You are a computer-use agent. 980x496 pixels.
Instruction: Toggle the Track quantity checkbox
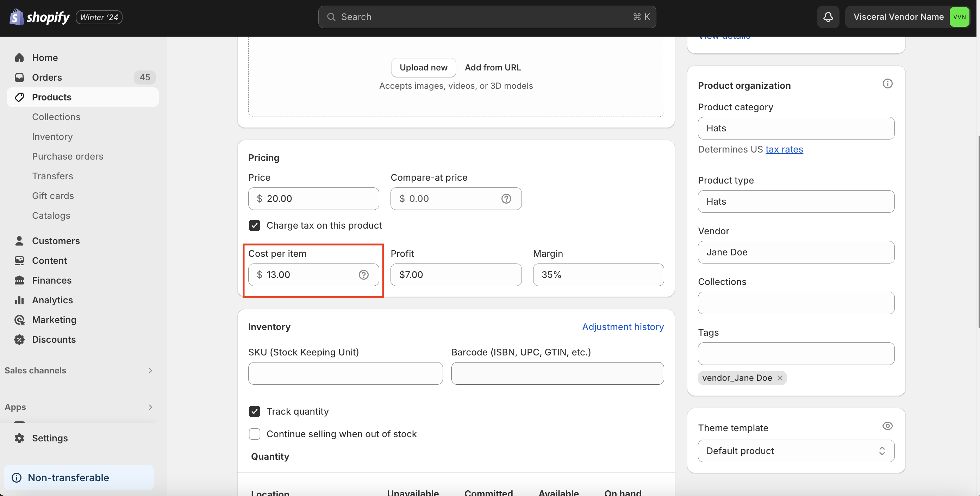tap(255, 411)
